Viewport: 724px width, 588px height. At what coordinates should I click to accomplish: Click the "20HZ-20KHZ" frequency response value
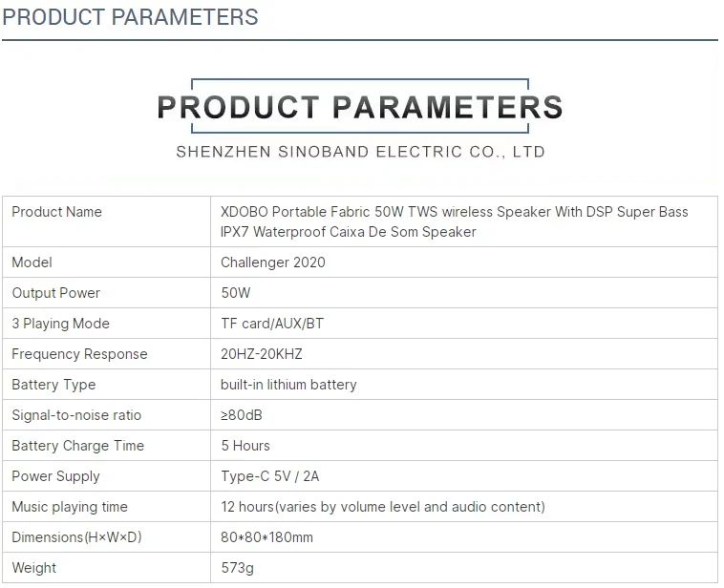[261, 354]
